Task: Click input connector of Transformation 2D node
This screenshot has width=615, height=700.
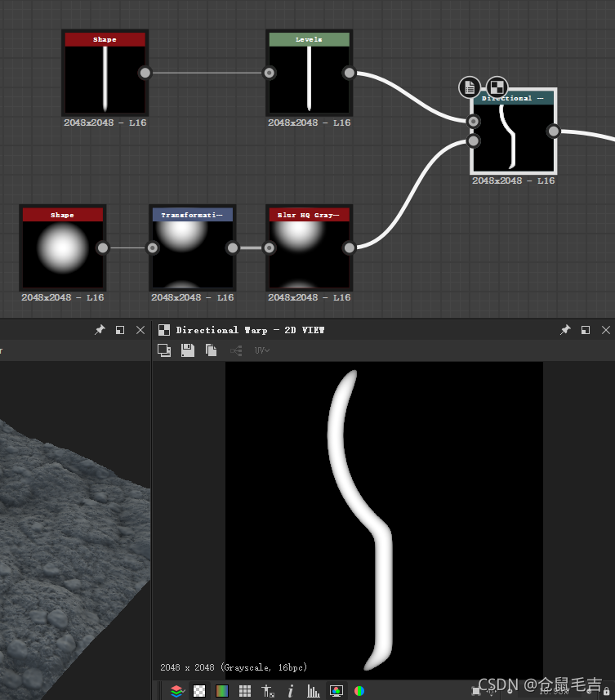Action: (153, 247)
